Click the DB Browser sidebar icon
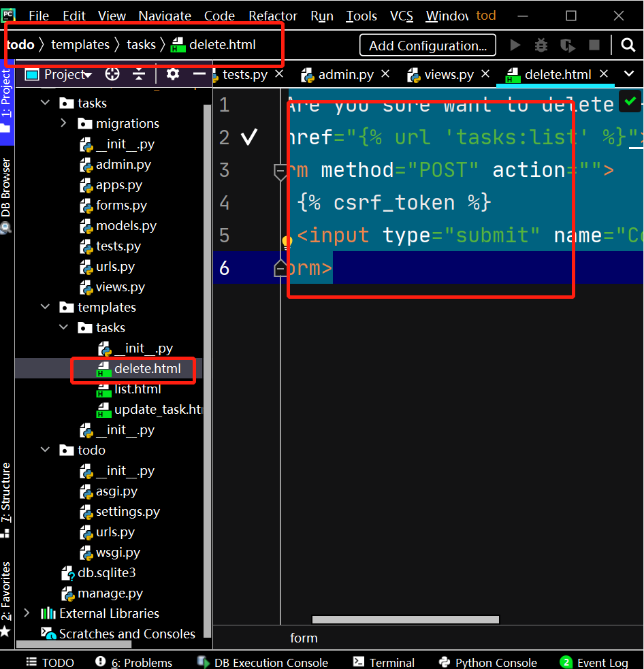644x669 pixels. [5, 227]
